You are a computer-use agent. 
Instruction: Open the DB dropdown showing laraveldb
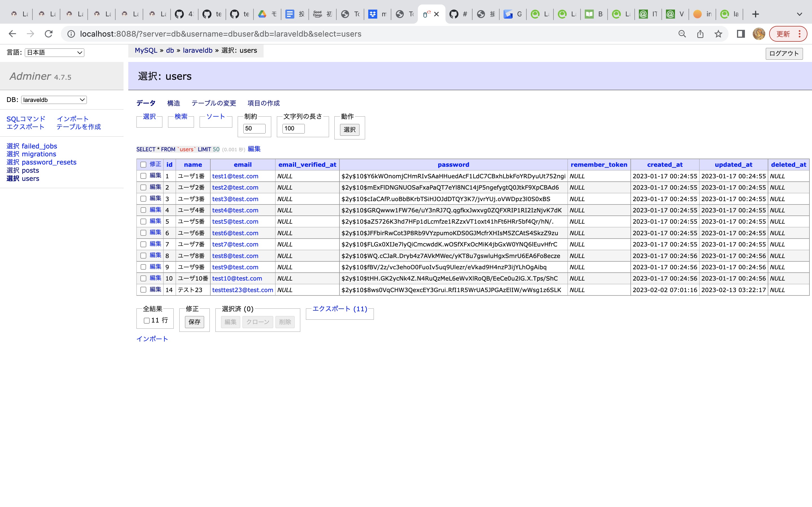coord(53,100)
